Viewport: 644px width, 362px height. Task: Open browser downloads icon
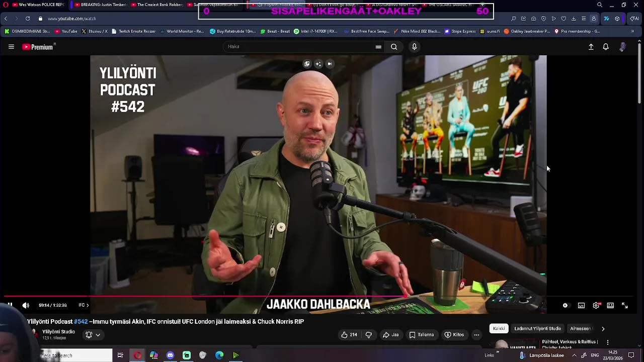tap(574, 19)
